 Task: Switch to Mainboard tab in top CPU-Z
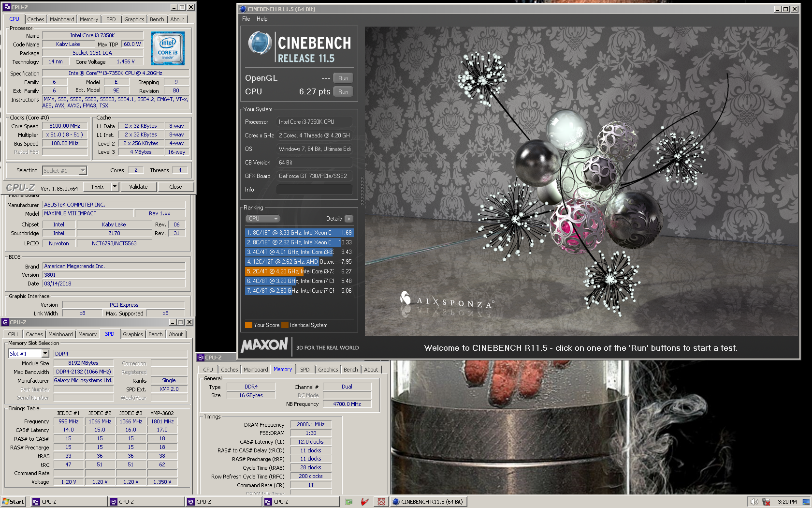[x=62, y=19]
